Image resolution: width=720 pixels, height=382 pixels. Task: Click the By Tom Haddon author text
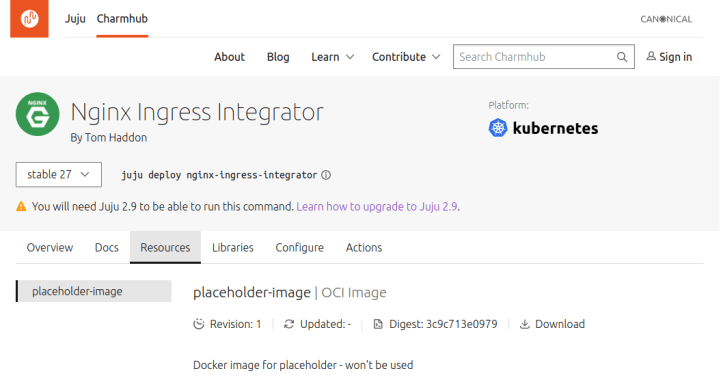(109, 137)
